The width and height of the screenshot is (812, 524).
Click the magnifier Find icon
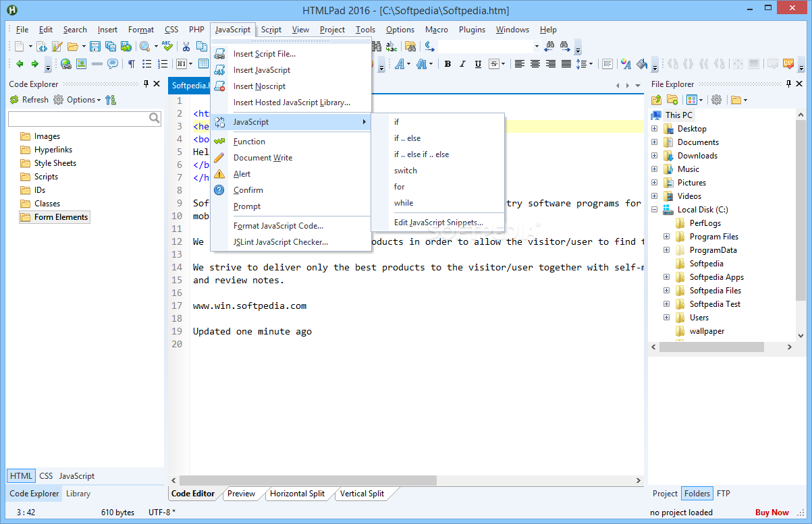(x=144, y=47)
